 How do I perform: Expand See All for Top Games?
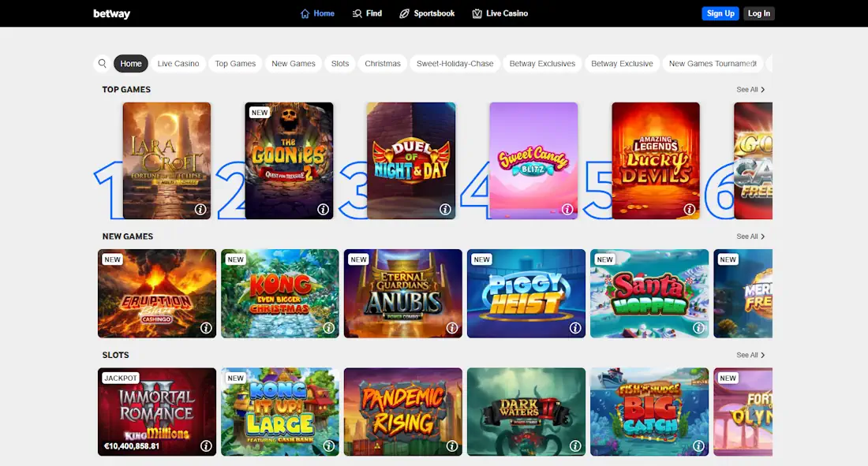[x=750, y=89]
